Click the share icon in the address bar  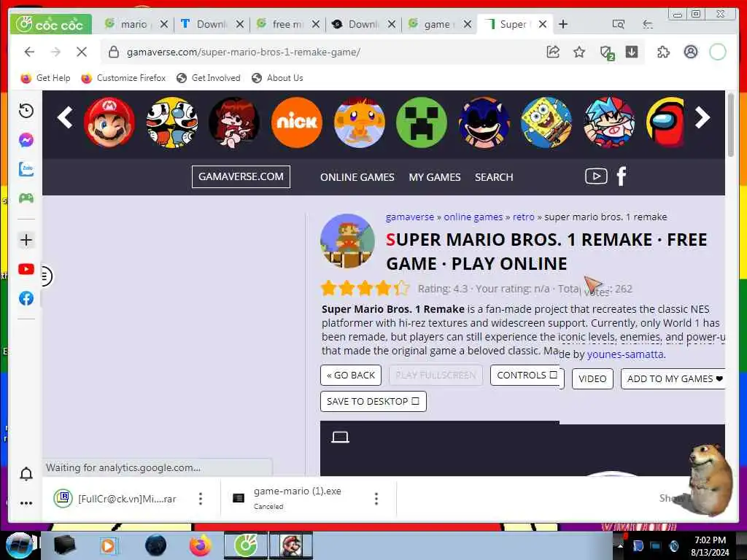tap(553, 52)
